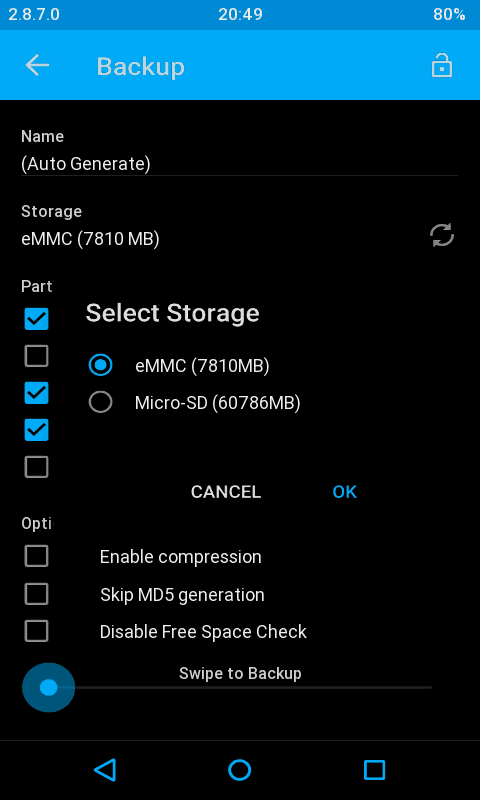Check the second partition checkbox
This screenshot has width=480, height=800.
coord(37,356)
